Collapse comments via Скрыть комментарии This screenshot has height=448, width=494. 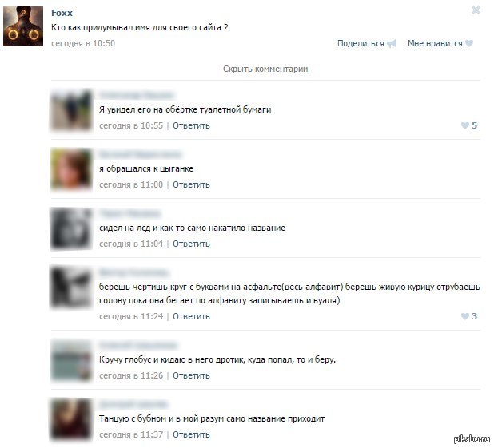pos(265,69)
